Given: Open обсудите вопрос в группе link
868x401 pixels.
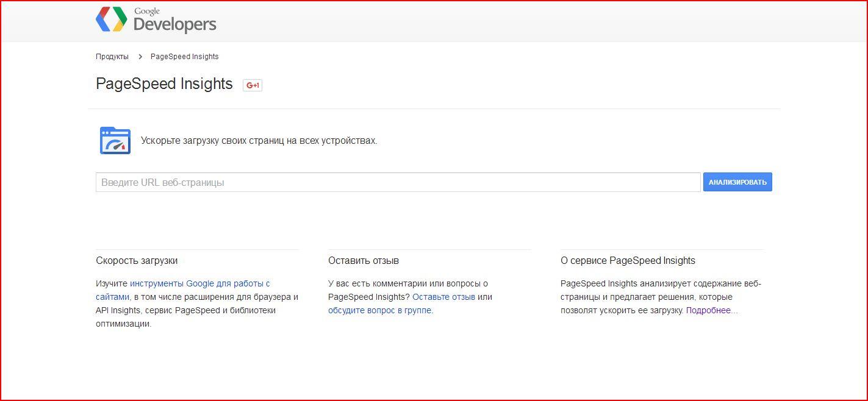Looking at the screenshot, I should point(379,310).
